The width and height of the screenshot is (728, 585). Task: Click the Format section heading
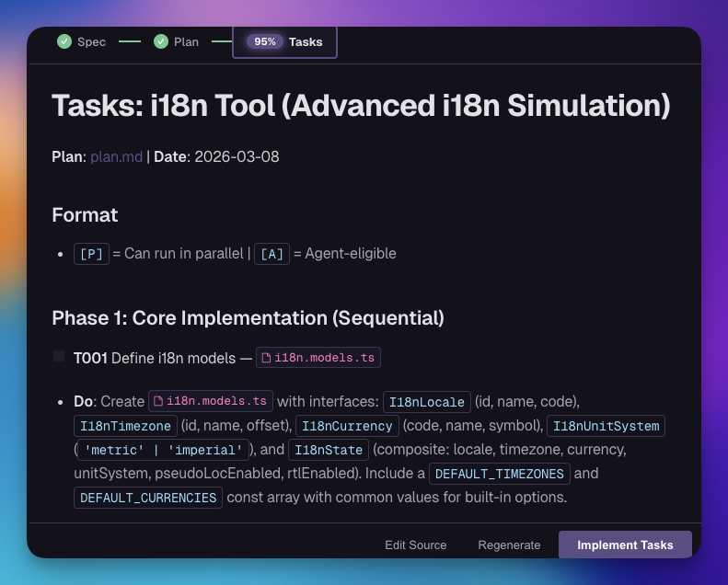point(85,215)
